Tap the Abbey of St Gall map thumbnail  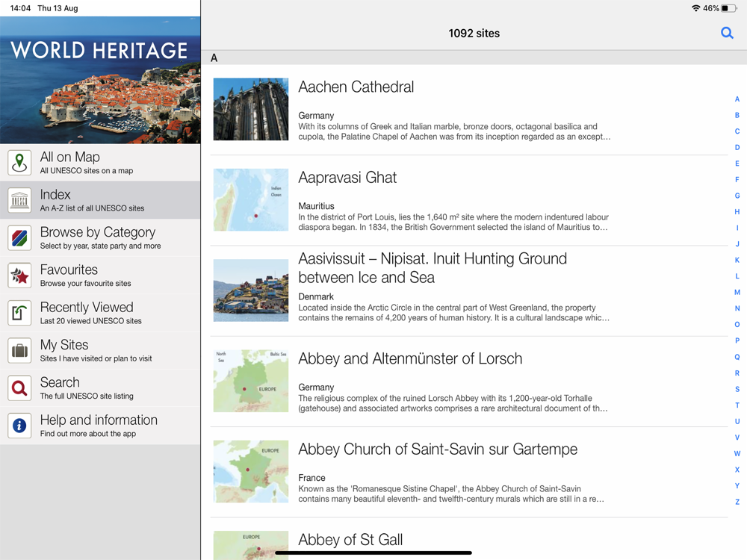click(x=250, y=545)
